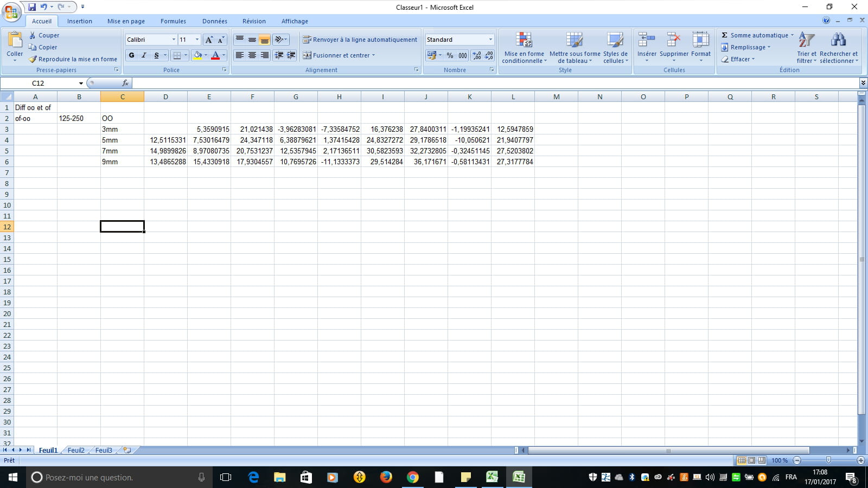Image resolution: width=868 pixels, height=488 pixels.
Task: Remove a decimal place
Action: coord(489,55)
